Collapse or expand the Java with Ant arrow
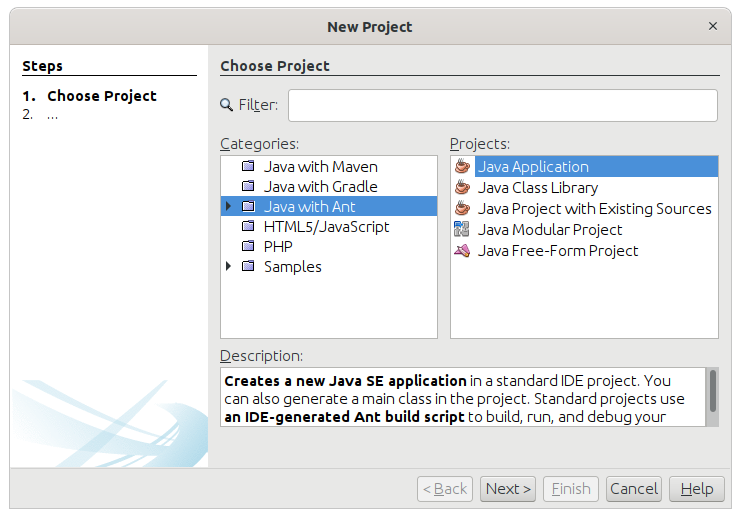741x518 pixels. (229, 206)
